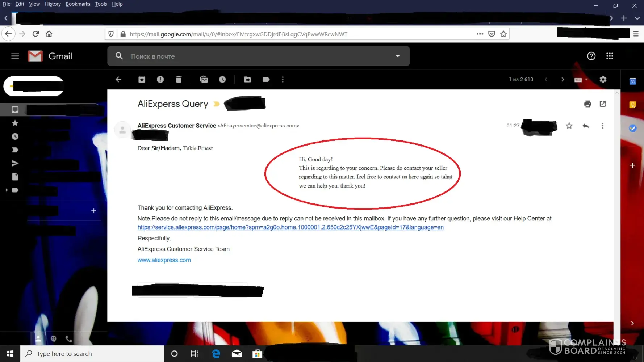The width and height of the screenshot is (644, 362).
Task: Click the mail search field
Action: point(258,56)
